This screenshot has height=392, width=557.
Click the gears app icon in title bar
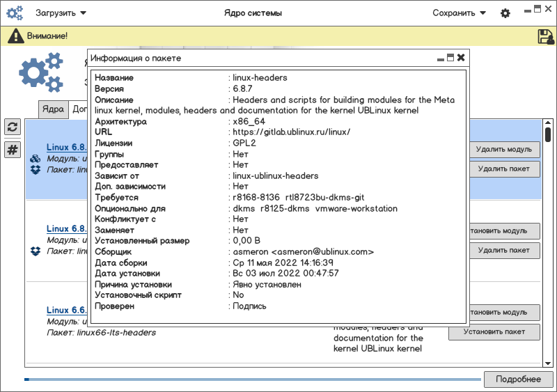click(x=15, y=13)
